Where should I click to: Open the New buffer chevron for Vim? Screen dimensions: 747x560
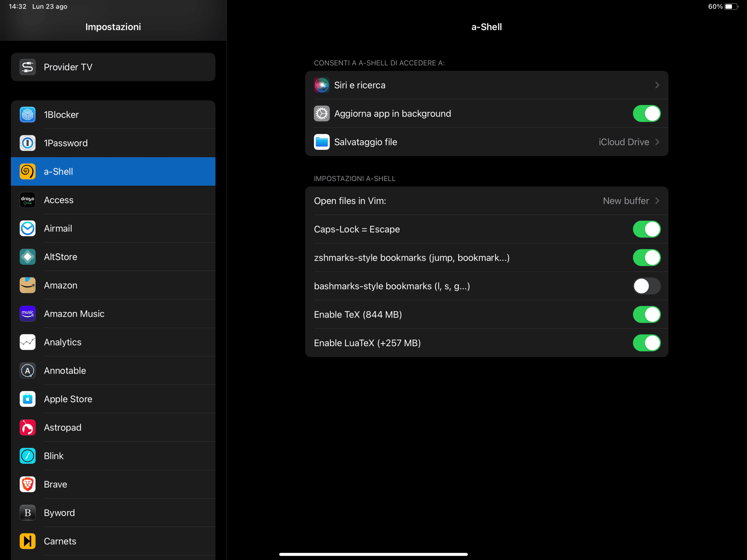[657, 201]
